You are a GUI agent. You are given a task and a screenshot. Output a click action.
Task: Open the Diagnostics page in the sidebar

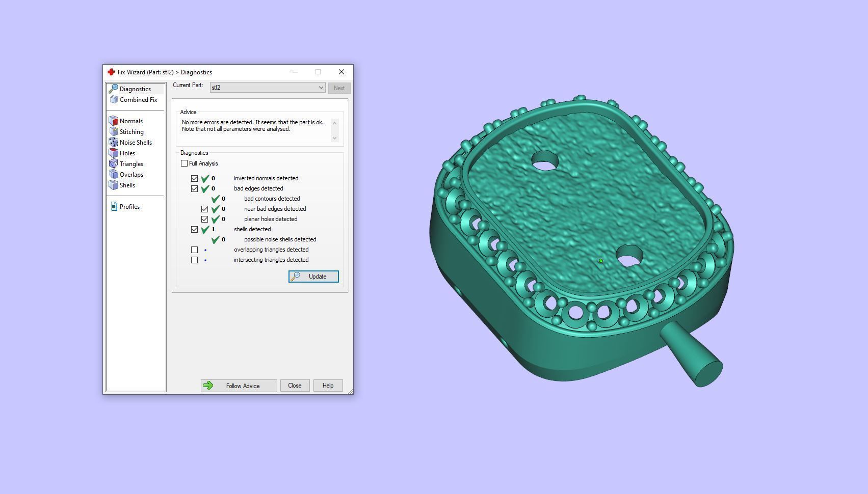[135, 89]
